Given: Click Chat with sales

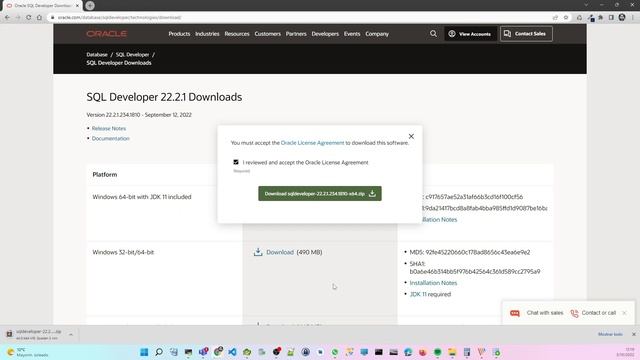Looking at the screenshot, I should 537,313.
